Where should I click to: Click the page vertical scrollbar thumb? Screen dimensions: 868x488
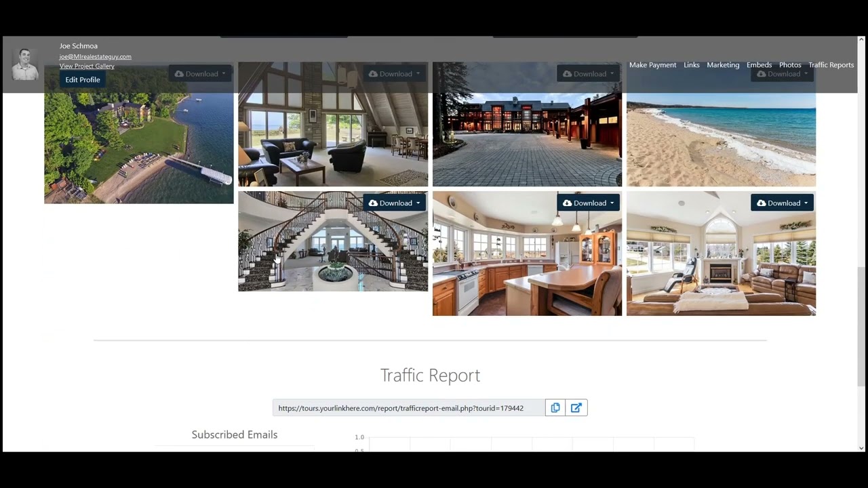point(861,325)
